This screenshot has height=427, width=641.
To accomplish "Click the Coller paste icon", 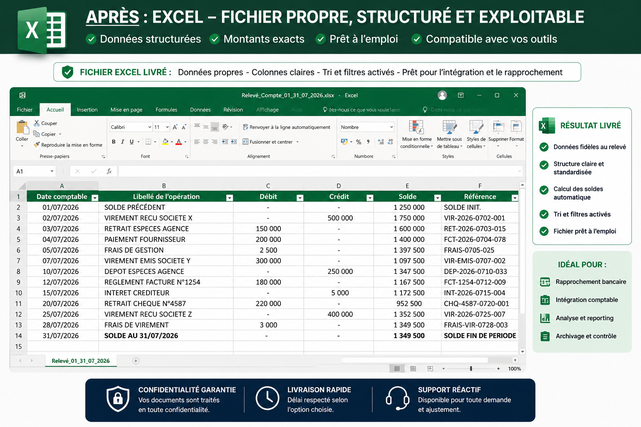I will 22,127.
